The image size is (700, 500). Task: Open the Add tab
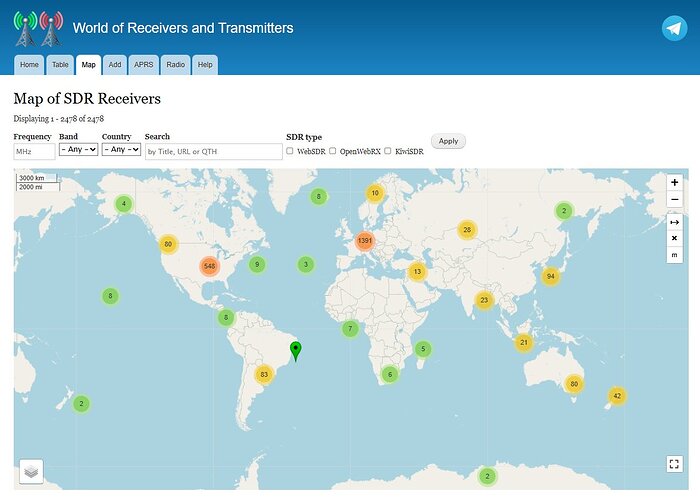coord(115,65)
